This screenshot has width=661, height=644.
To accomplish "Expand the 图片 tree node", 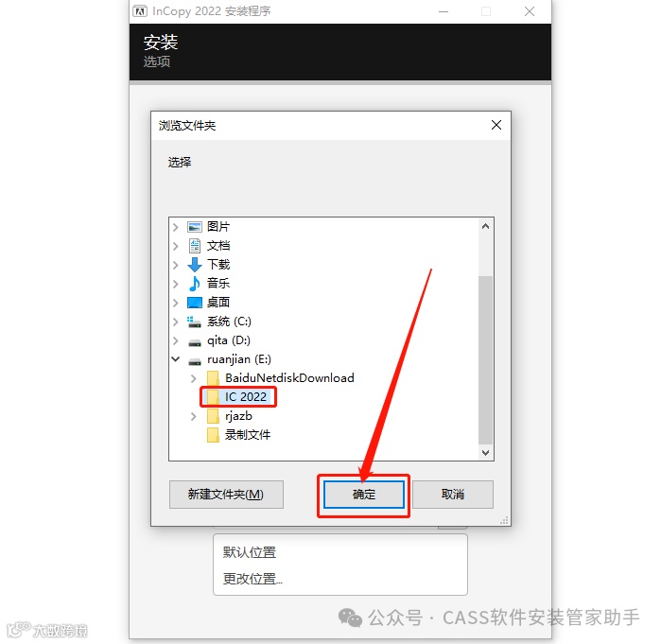I will click(176, 227).
